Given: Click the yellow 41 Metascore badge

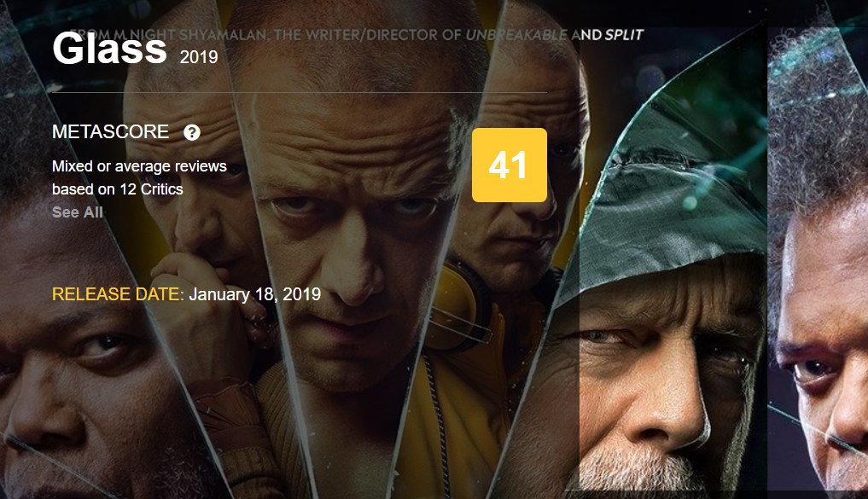Looking at the screenshot, I should [510, 165].
